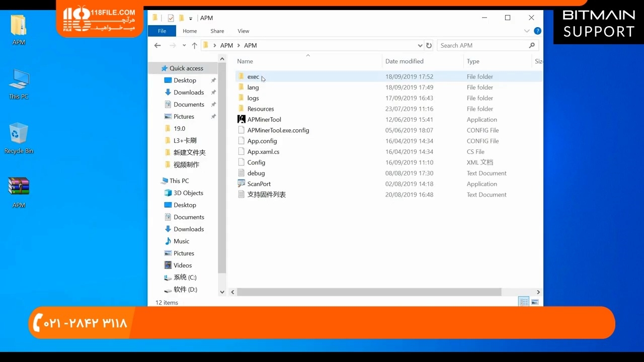Click the Name column header

click(x=245, y=61)
